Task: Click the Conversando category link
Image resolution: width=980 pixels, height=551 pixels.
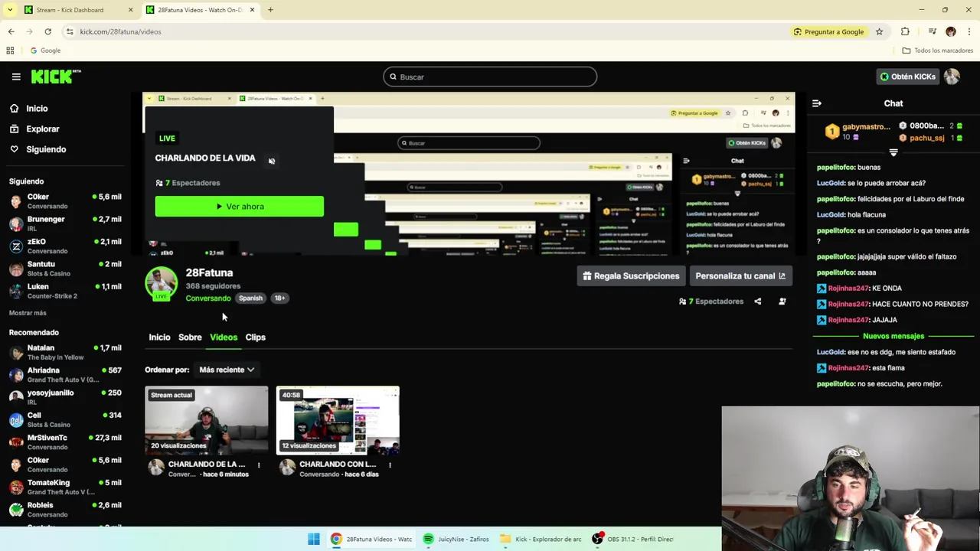Action: 207,298
